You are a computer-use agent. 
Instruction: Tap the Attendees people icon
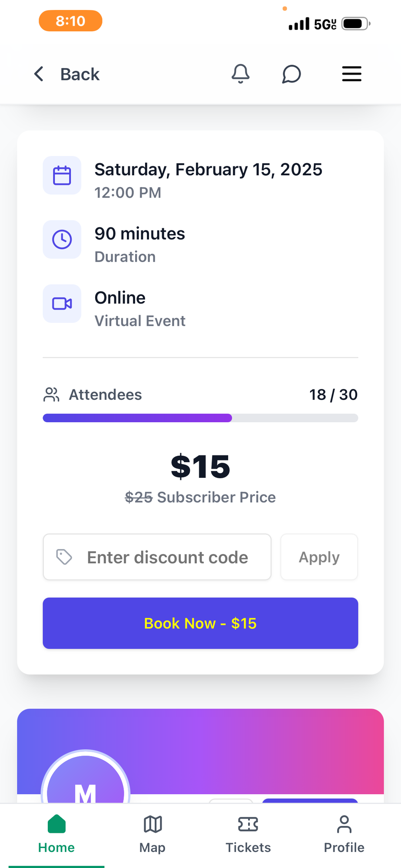51,395
